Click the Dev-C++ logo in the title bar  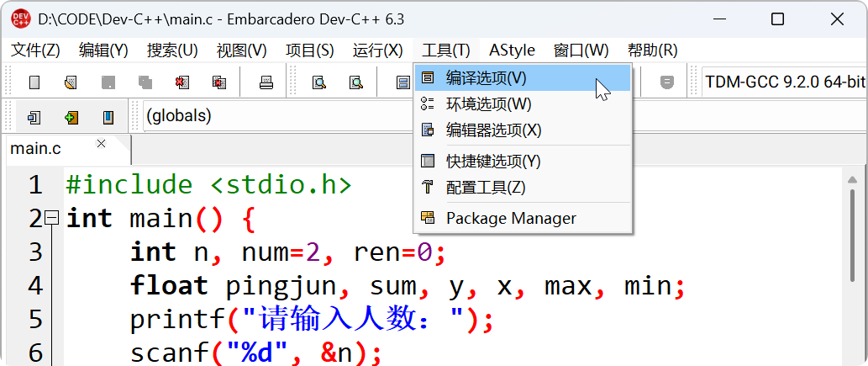[x=21, y=19]
